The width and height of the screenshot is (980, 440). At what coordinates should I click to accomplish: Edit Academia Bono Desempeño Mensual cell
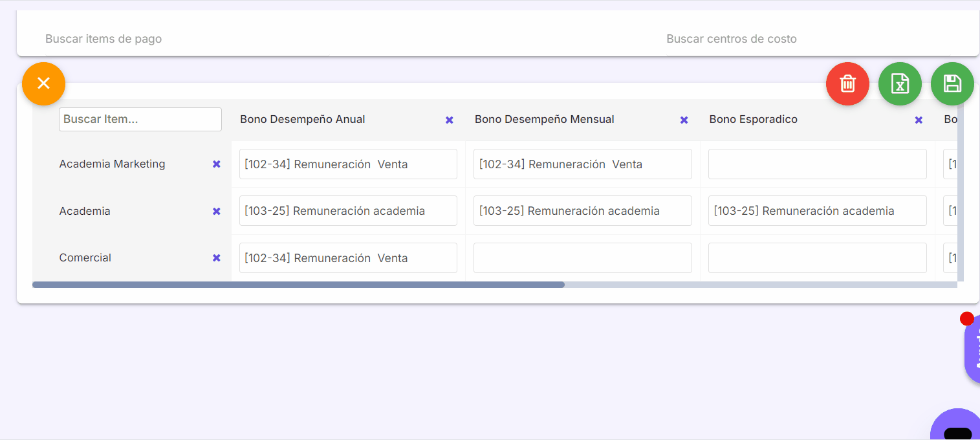click(x=583, y=211)
